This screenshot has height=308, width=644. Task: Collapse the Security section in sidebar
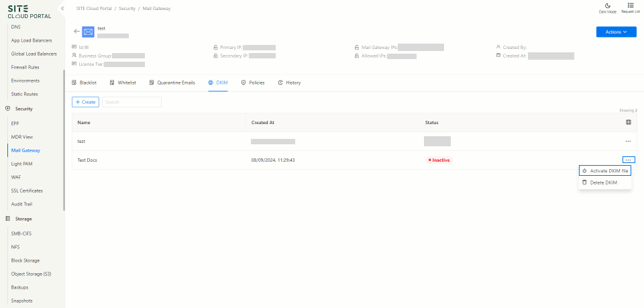tap(23, 109)
